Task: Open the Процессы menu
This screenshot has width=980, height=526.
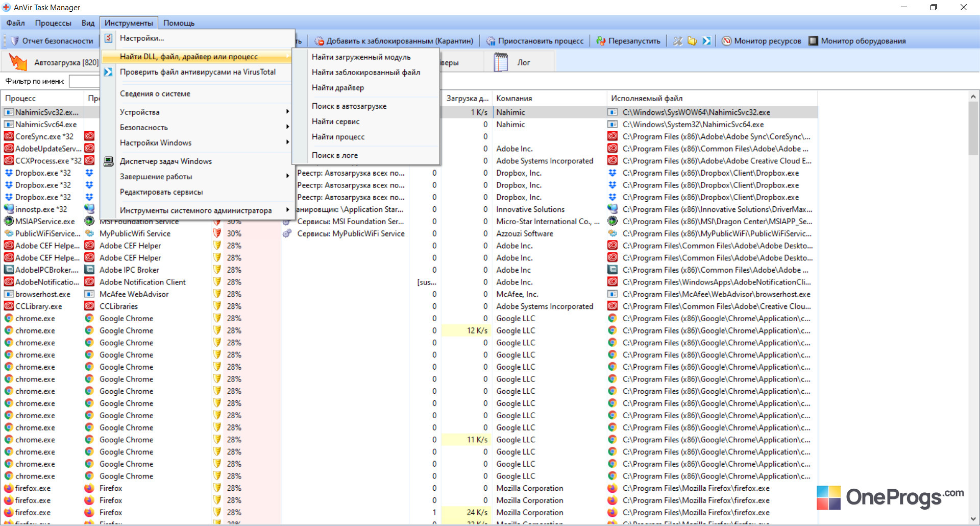Action: point(53,23)
